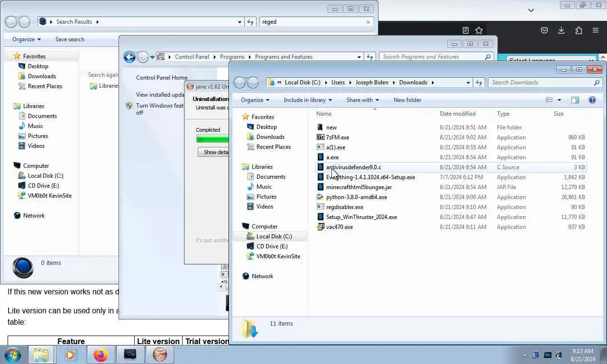Viewport: 607px width, 364px height.
Task: Click back arrow in Control Panel window
Action: coord(129,57)
